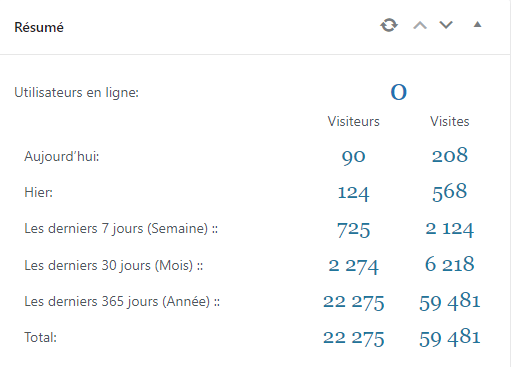
Task: Open online users count 0
Action: pos(399,92)
